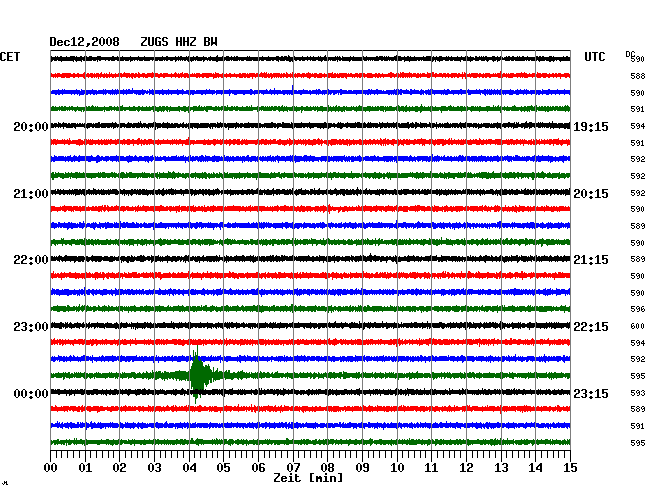The image size is (650, 494).
Task: Click minute tick label 02 on x-axis
Action: point(119,468)
